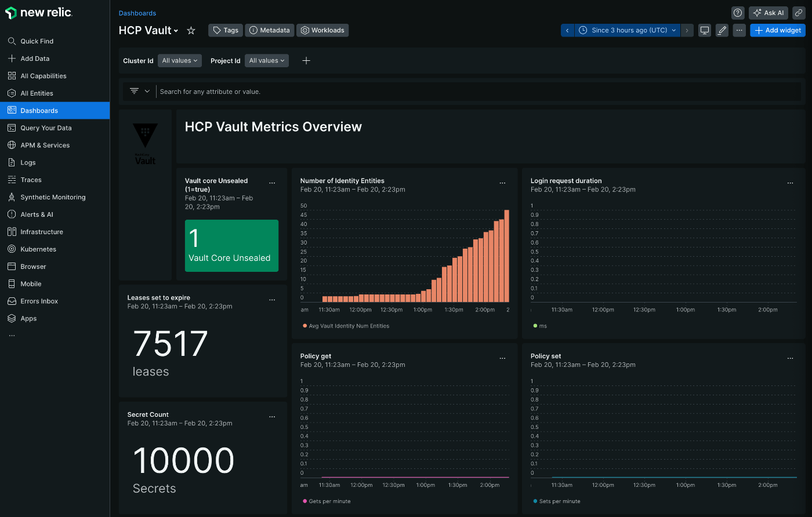The width and height of the screenshot is (812, 517).
Task: Toggle Avg Vault Identity Num Entities legend
Action: click(x=346, y=326)
